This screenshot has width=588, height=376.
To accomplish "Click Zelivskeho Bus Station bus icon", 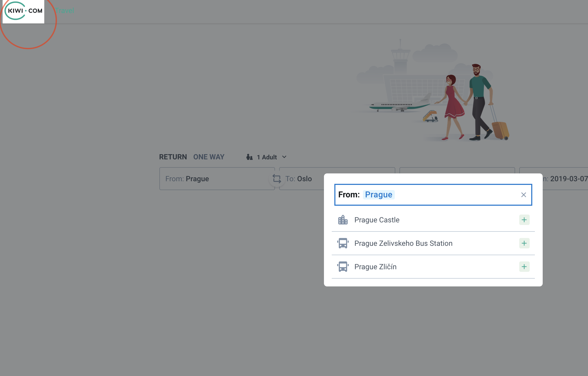I will coord(343,243).
